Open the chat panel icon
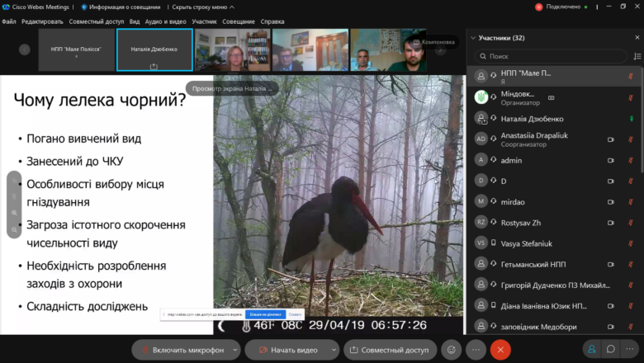The image size is (644, 363). tap(610, 349)
